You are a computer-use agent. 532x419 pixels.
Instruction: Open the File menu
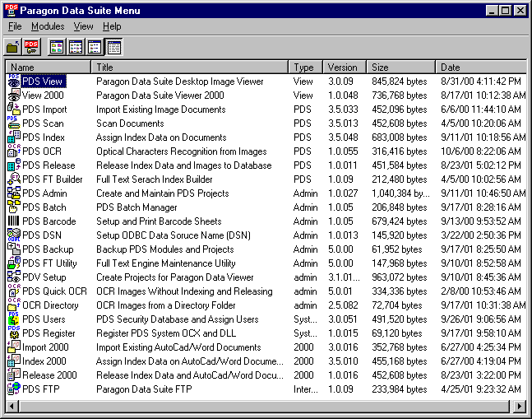click(x=15, y=26)
